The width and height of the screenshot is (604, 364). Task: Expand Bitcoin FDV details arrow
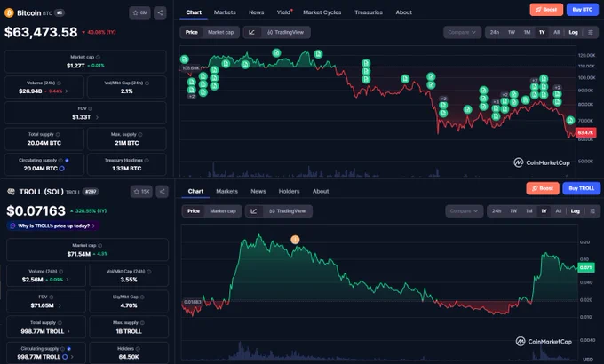point(97,117)
